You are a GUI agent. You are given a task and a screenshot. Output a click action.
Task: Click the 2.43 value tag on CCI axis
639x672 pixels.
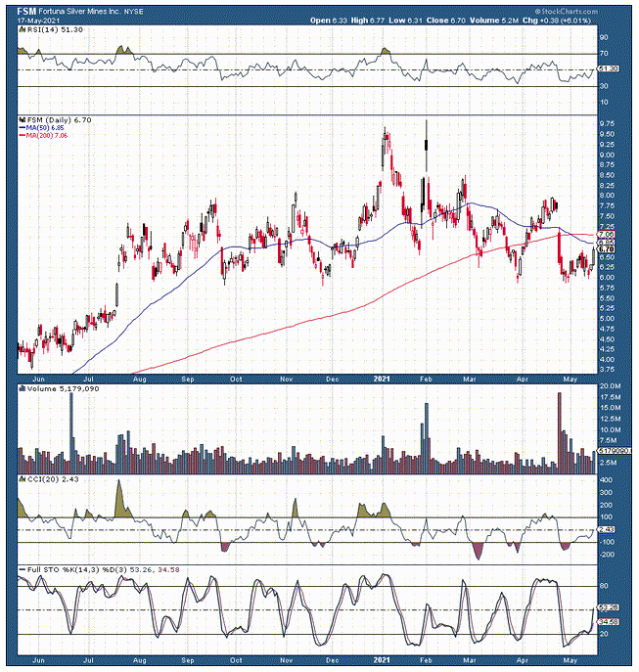607,530
